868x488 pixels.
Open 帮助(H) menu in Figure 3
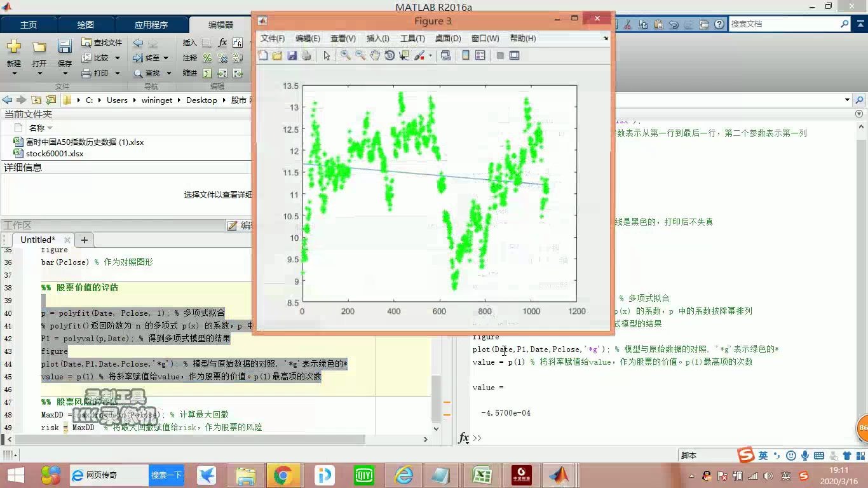coord(523,38)
